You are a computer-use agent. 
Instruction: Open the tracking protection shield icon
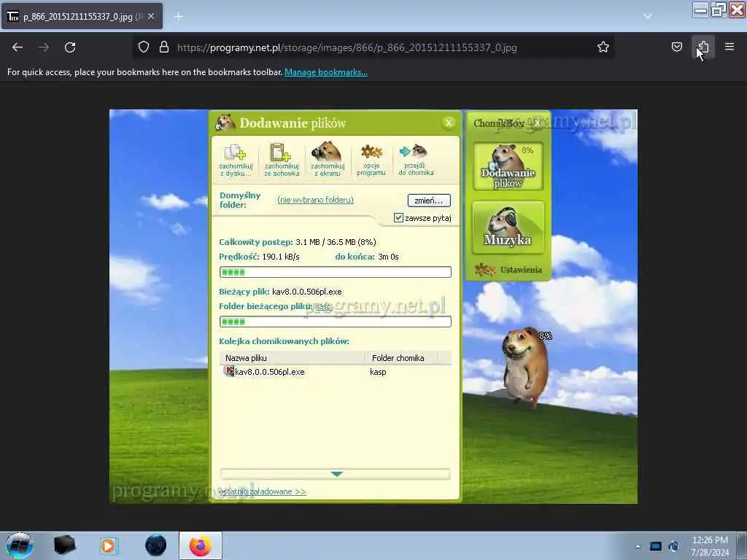(144, 47)
